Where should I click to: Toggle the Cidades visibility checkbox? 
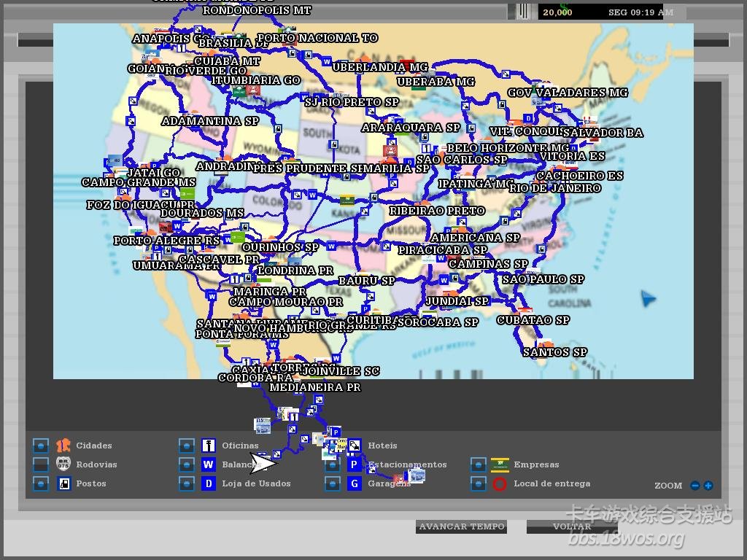tap(41, 446)
